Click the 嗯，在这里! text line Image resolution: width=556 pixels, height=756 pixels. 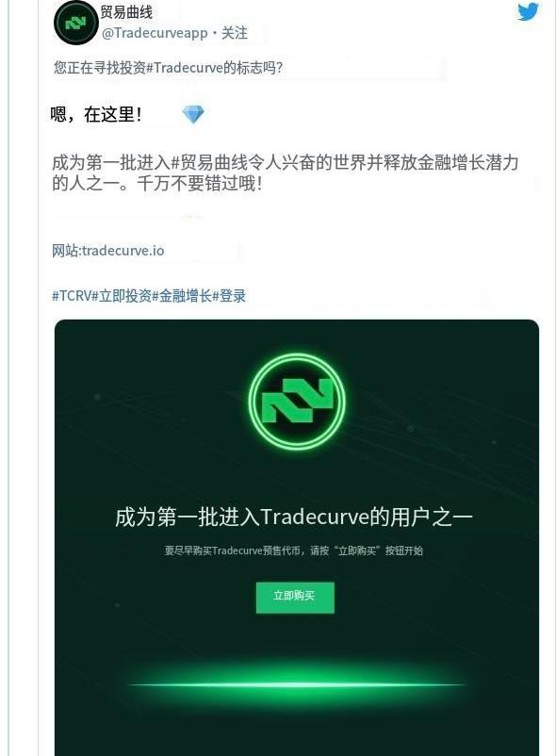pos(96,115)
